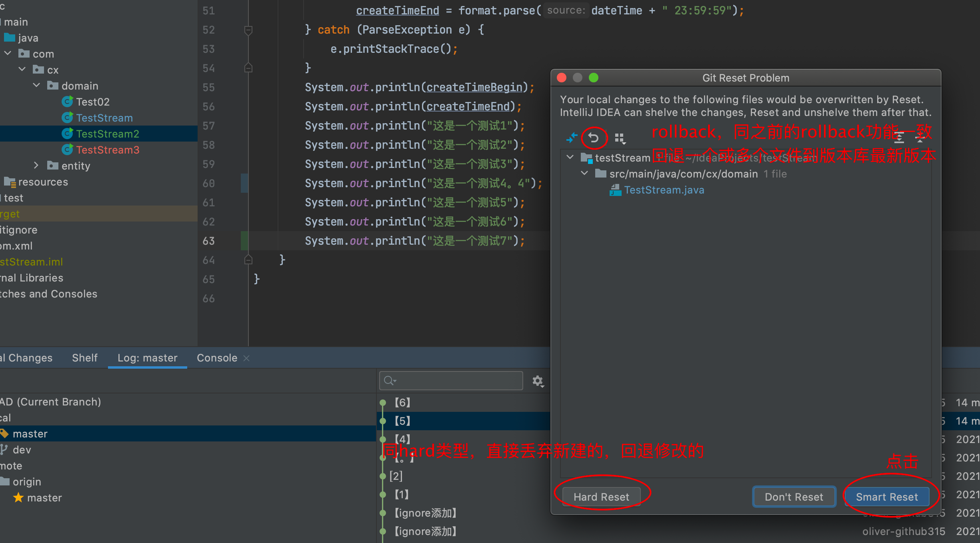Click the Smart Reset button
980x543 pixels.
coord(887,497)
